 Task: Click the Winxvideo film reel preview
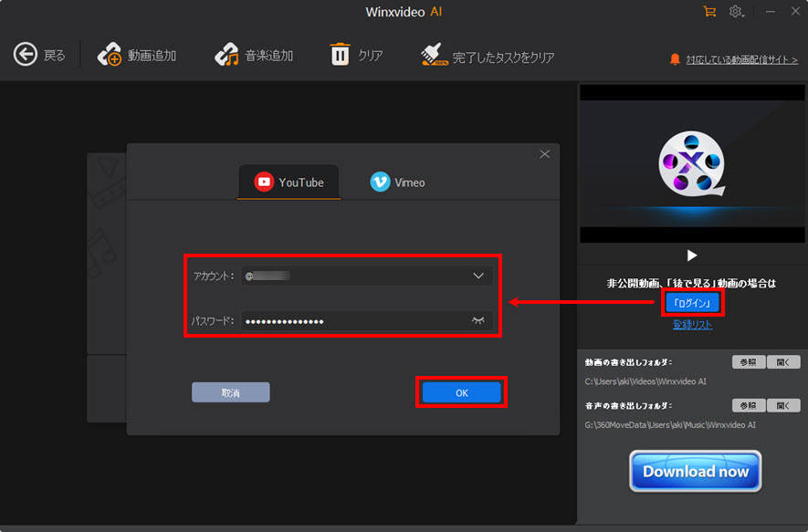pos(691,164)
